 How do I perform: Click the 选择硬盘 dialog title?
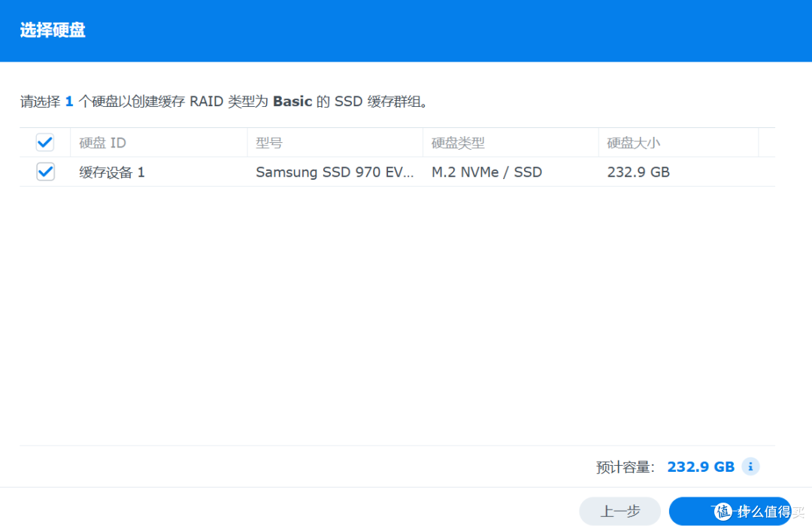pyautogui.click(x=52, y=30)
